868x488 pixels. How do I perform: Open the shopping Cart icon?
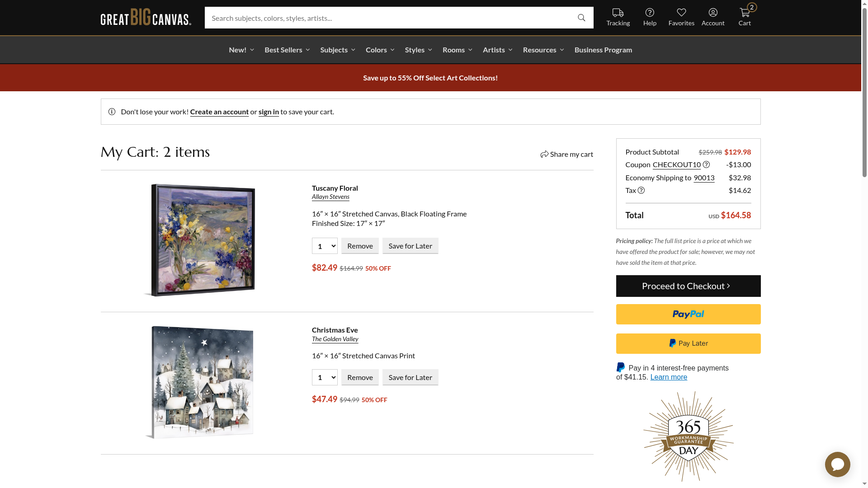tap(745, 13)
